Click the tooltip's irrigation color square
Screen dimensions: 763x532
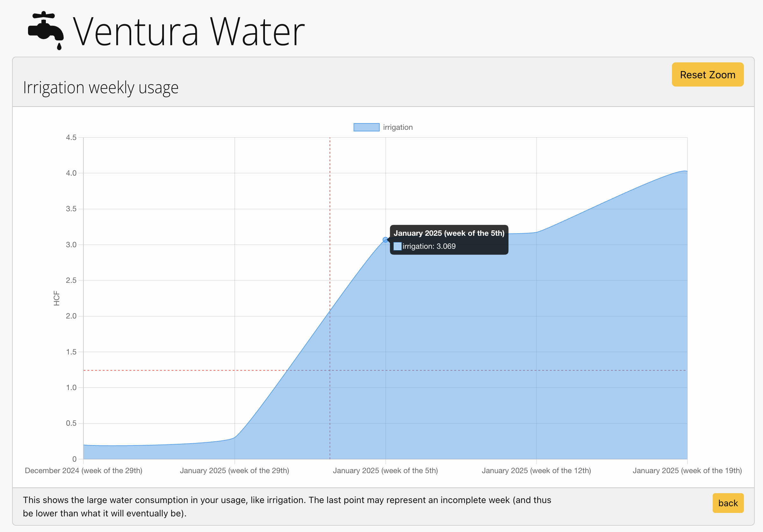pyautogui.click(x=397, y=246)
